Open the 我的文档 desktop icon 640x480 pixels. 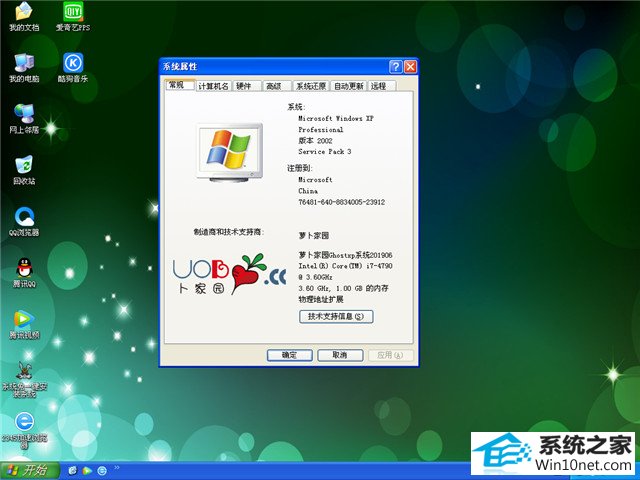[x=24, y=16]
